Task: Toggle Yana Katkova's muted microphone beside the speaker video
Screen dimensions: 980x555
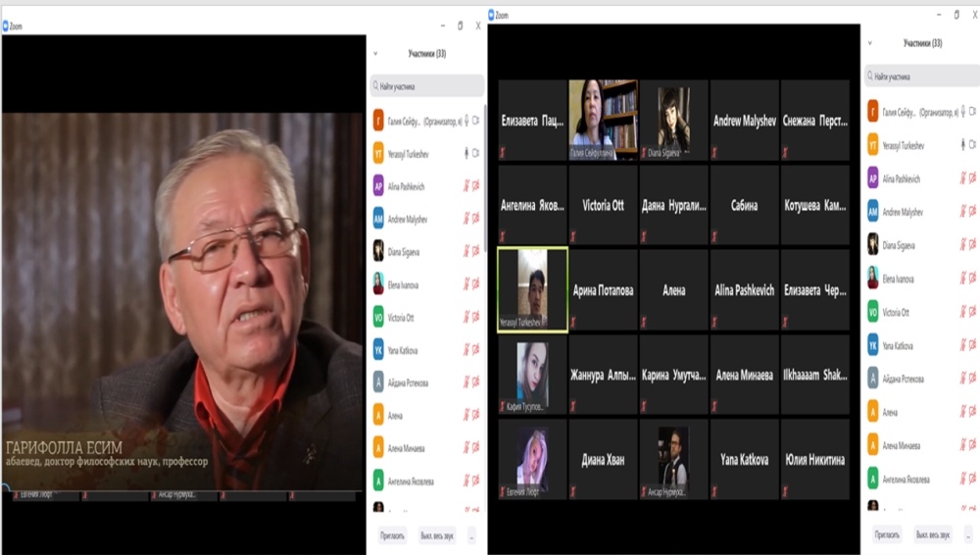Action: (x=465, y=350)
